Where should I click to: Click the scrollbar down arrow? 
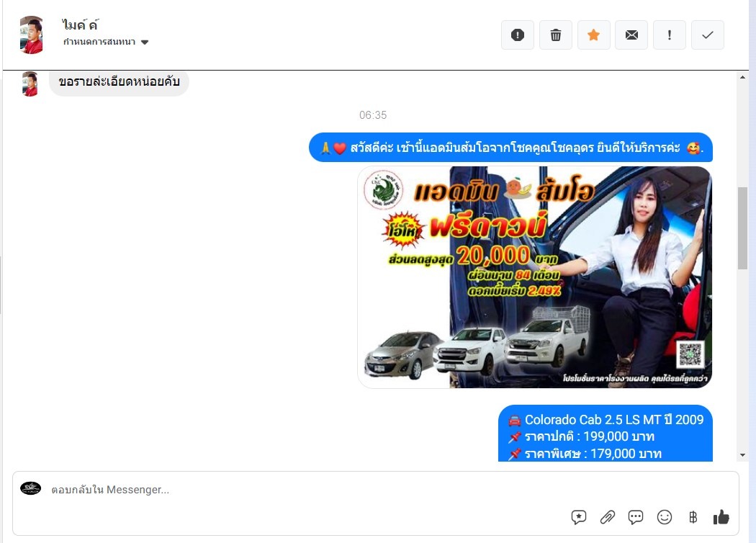click(x=742, y=454)
